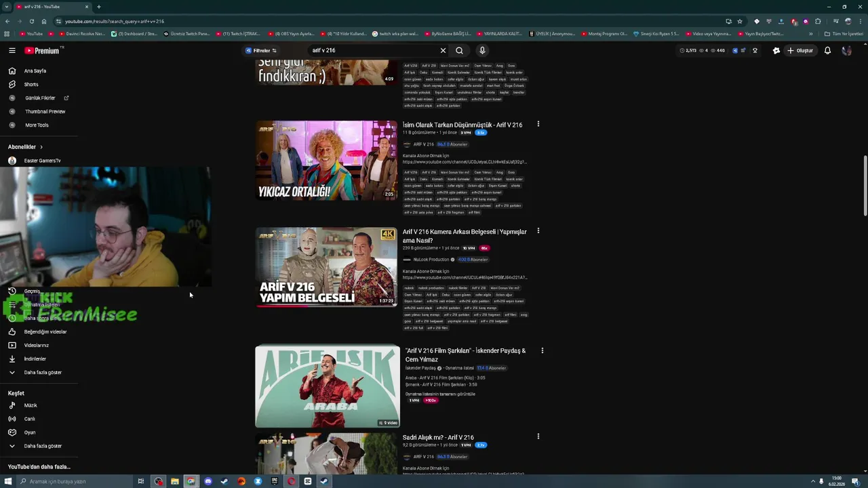
Task: Open the NuLook Production channel link
Action: 431,260
